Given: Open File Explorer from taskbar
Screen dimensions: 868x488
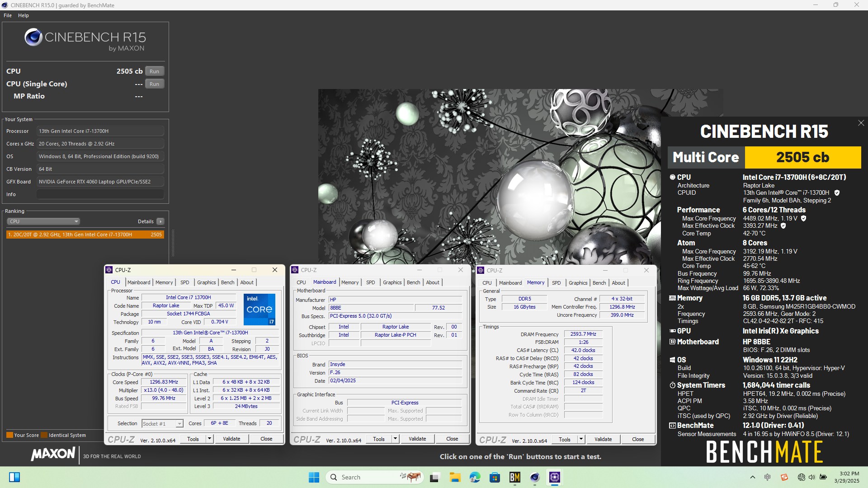Looking at the screenshot, I should pyautogui.click(x=455, y=477).
